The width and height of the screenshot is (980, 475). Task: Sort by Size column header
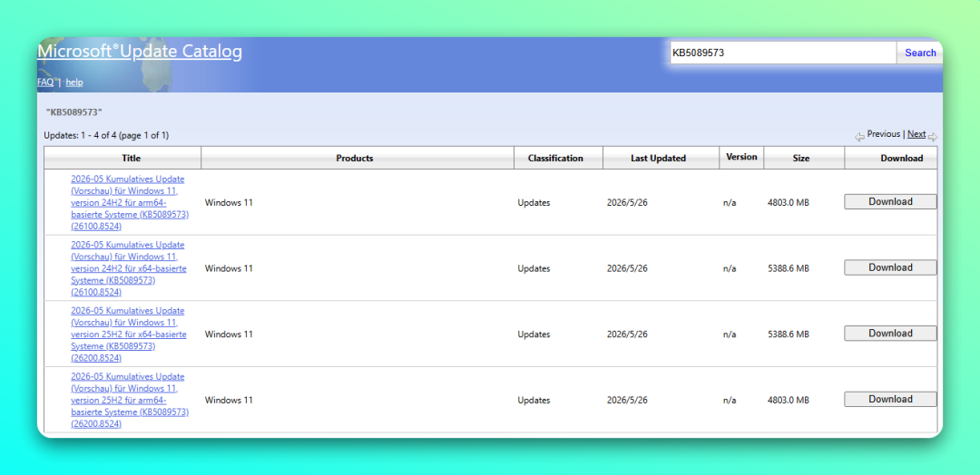point(804,158)
